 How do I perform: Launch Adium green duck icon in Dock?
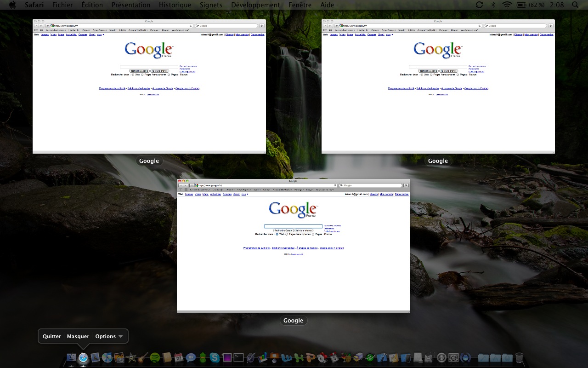(x=203, y=357)
